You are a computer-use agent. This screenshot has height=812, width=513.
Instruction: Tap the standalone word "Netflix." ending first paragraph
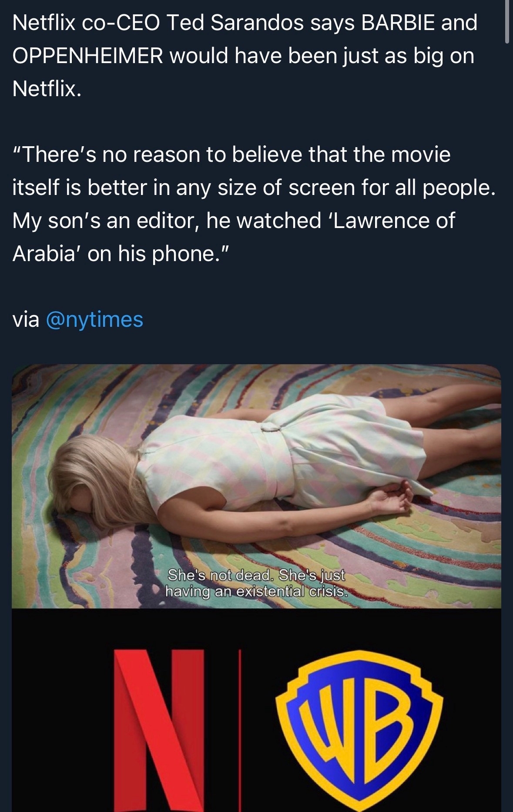47,89
